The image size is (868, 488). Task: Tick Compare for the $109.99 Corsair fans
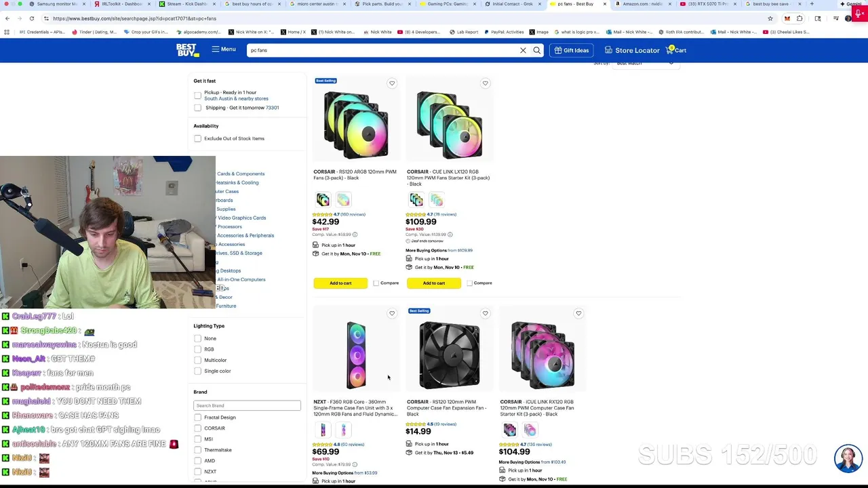point(469,283)
